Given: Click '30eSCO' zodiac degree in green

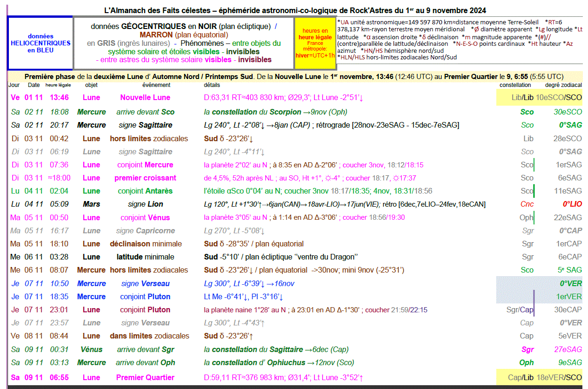Looking at the screenshot, I should (x=568, y=112).
